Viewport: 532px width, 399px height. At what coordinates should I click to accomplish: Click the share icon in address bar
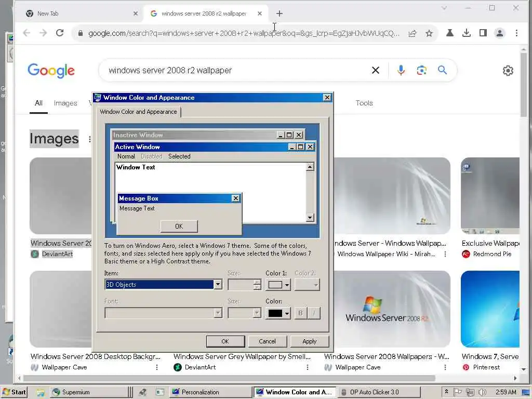tap(413, 33)
